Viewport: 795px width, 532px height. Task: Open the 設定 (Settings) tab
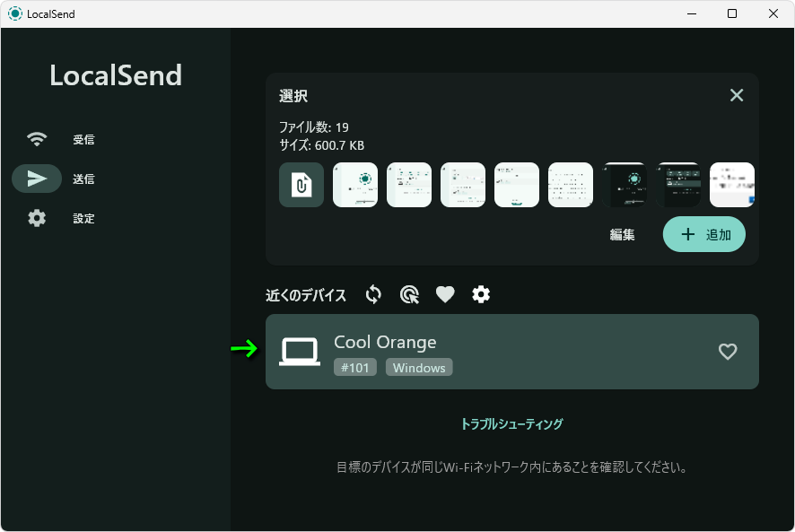pyautogui.click(x=83, y=219)
